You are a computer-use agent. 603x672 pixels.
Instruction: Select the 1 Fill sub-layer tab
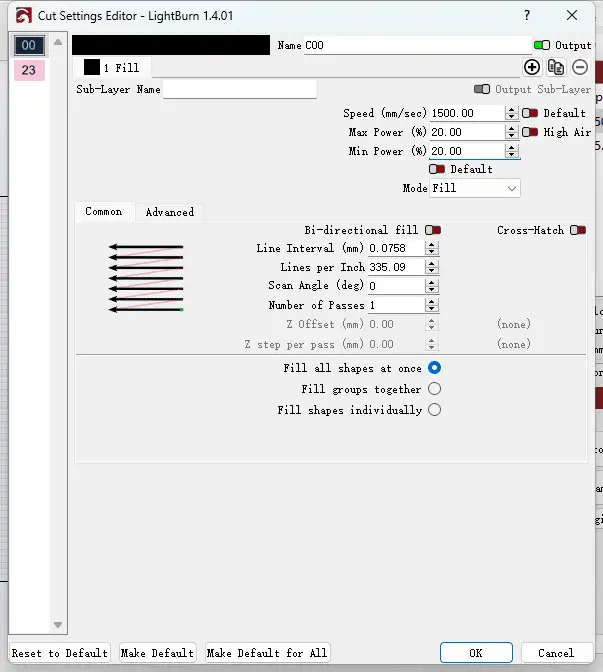[112, 67]
